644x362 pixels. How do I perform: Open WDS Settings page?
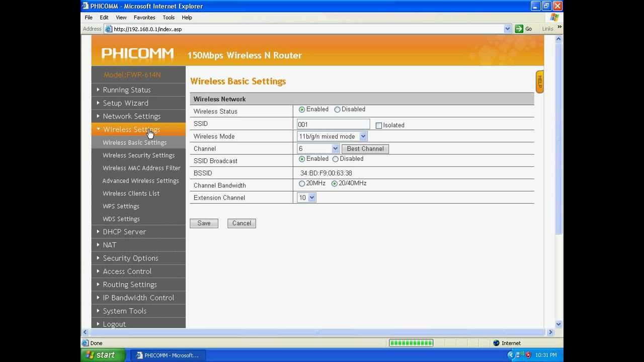pos(121,219)
